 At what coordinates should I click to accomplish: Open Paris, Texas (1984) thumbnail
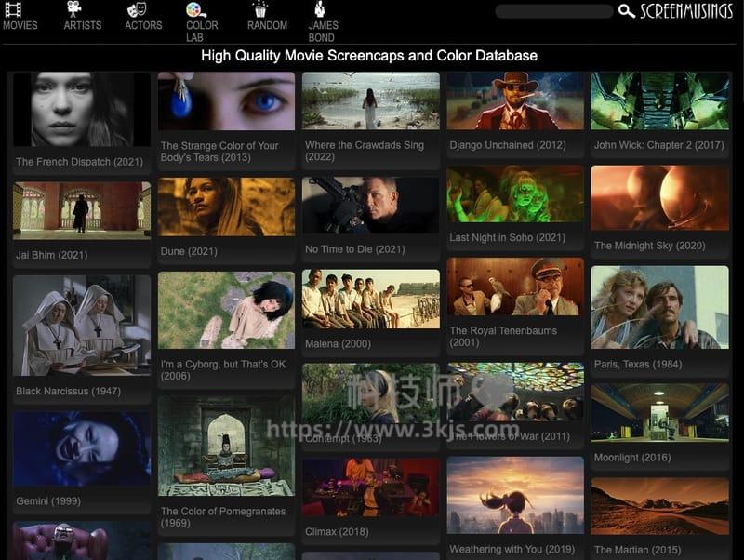pyautogui.click(x=659, y=308)
